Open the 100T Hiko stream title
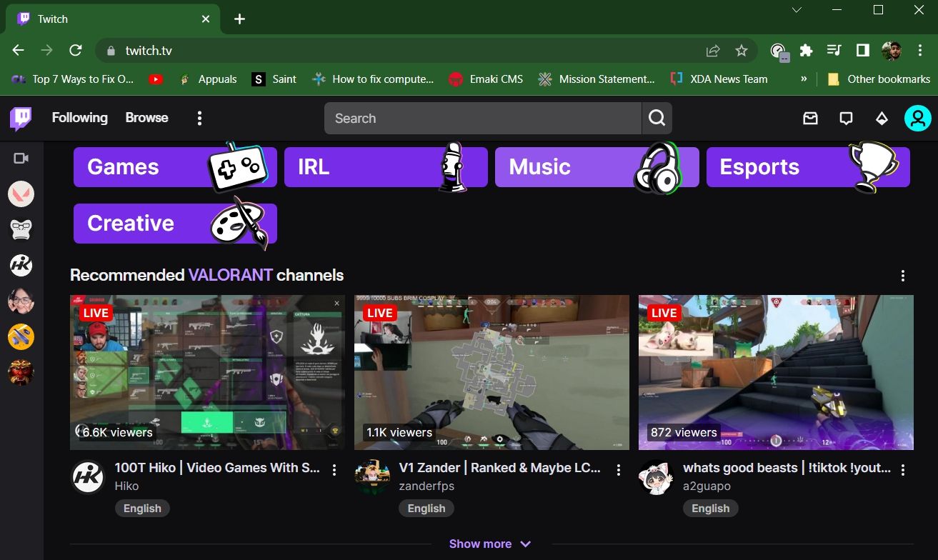This screenshot has height=560, width=938. 217,469
